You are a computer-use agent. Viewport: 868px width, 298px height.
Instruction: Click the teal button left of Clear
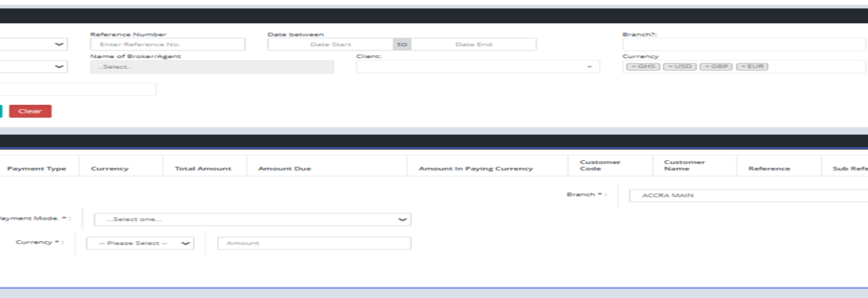pyautogui.click(x=1, y=111)
